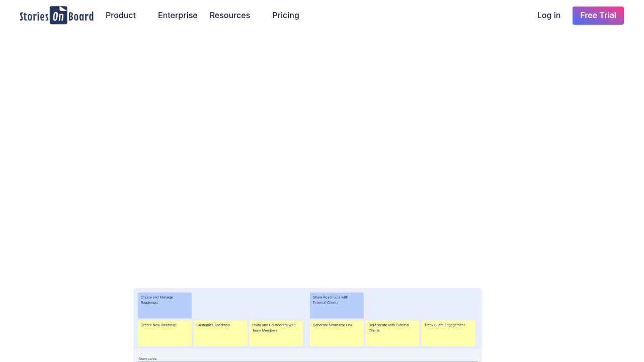Open the Product menu
The image size is (644, 362).
click(x=121, y=15)
